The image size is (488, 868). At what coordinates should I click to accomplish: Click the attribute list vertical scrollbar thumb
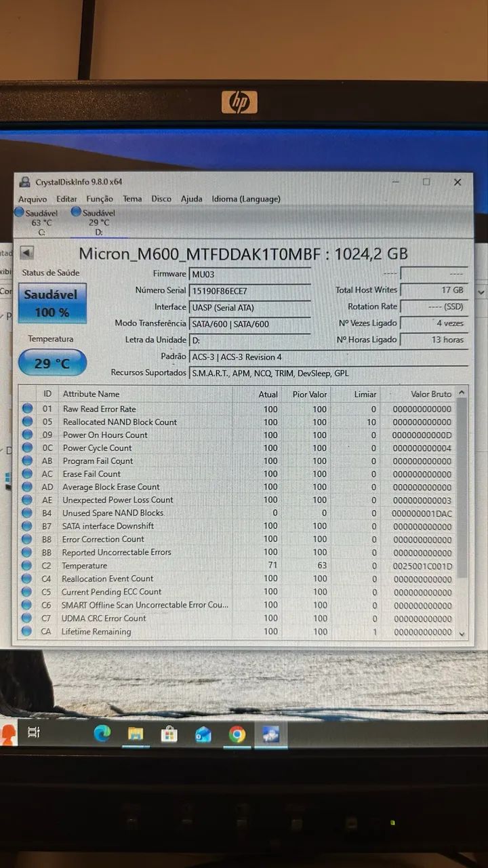coord(462,488)
